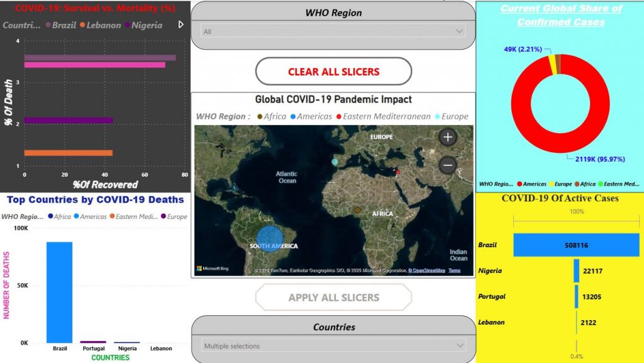The image size is (644, 363).
Task: Click the COVID-19 Of Active Cases title
Action: (560, 198)
